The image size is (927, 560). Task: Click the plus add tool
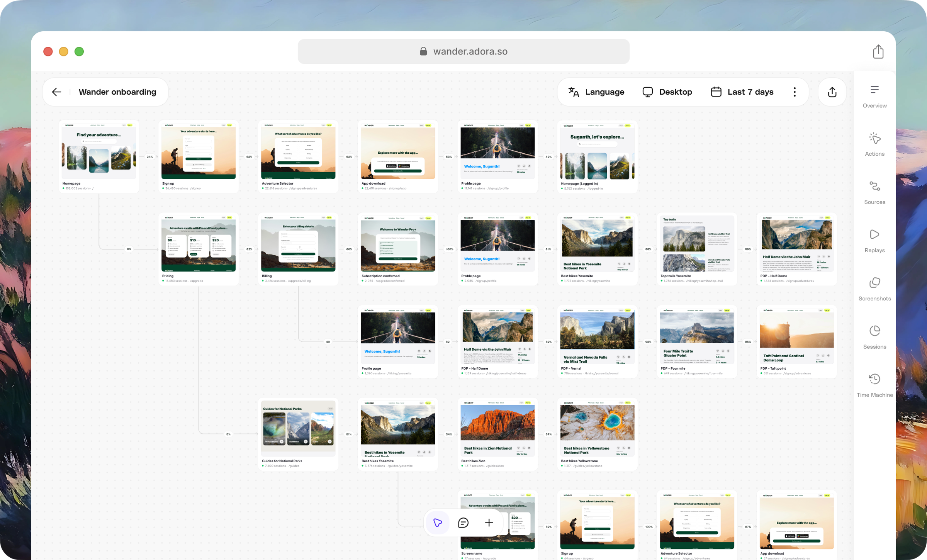[489, 523]
